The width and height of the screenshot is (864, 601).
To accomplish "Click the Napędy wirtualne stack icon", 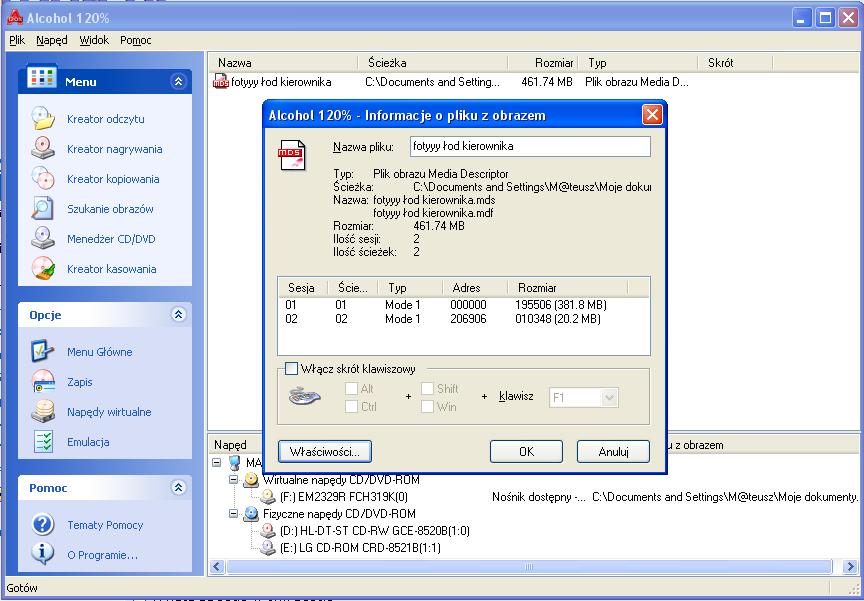I will pos(42,411).
